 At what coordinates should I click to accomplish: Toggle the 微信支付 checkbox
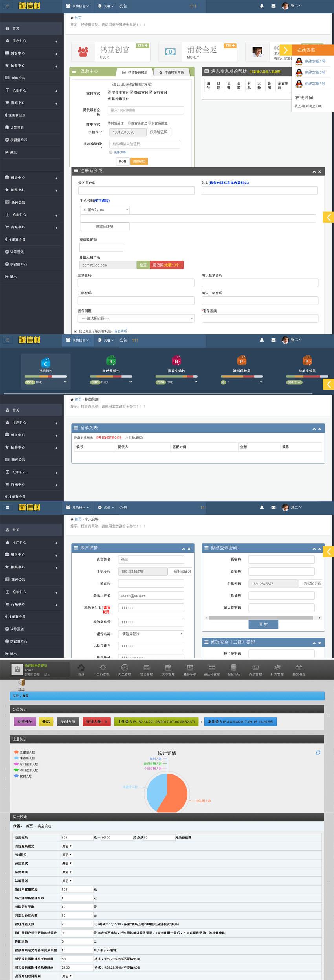coord(132,92)
